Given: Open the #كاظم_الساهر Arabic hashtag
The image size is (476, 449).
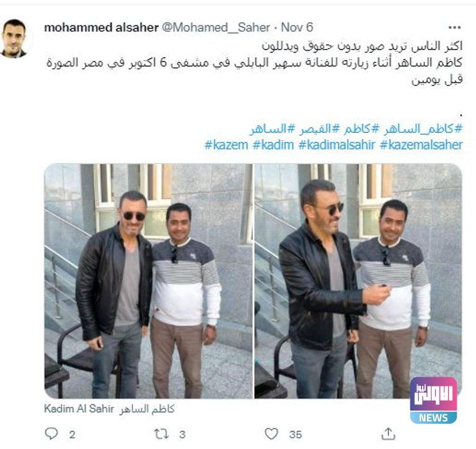Looking at the screenshot, I should (x=423, y=129).
